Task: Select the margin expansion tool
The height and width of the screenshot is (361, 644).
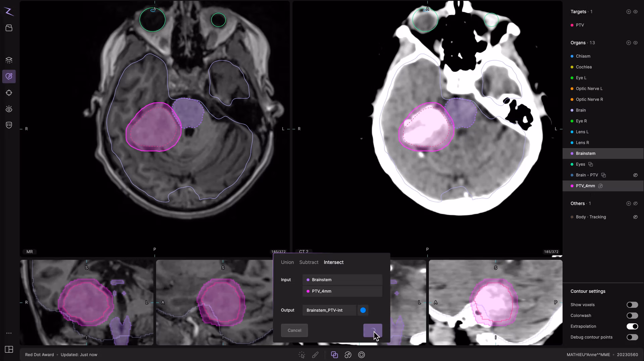Action: point(348,355)
